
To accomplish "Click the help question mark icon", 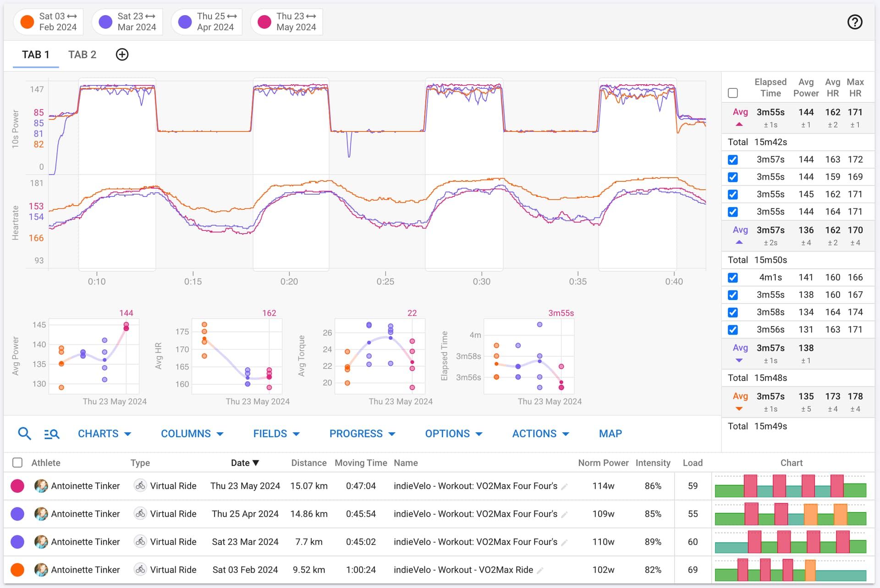I will pyautogui.click(x=854, y=22).
